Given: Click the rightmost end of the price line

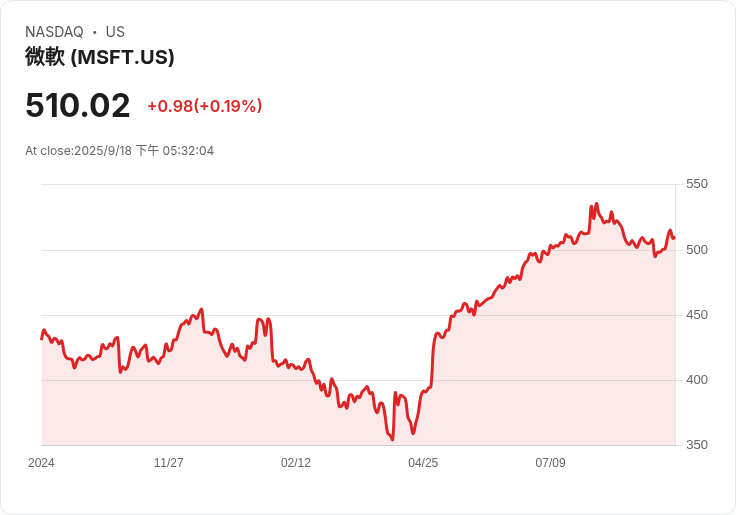Looking at the screenshot, I should (674, 237).
